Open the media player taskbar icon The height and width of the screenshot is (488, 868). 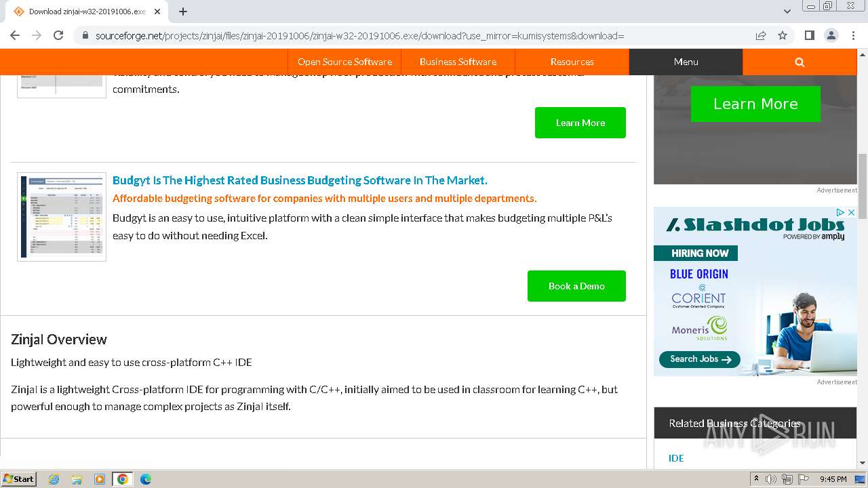click(100, 479)
